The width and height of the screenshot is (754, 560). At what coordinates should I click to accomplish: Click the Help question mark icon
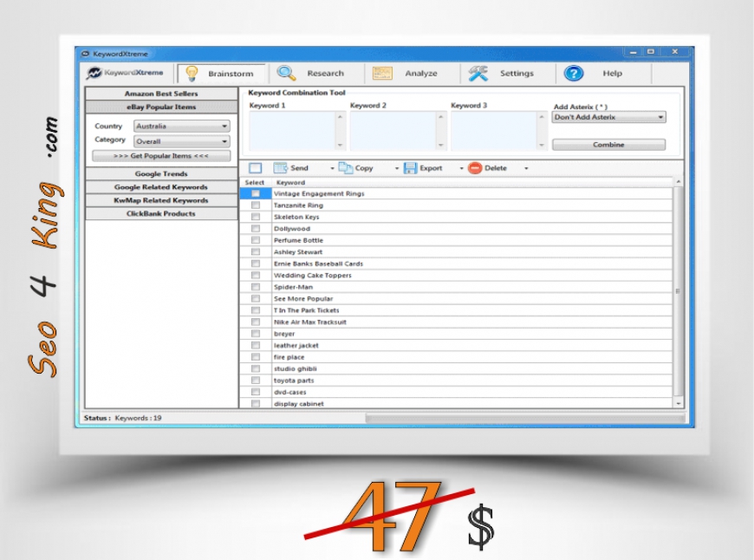coord(573,73)
